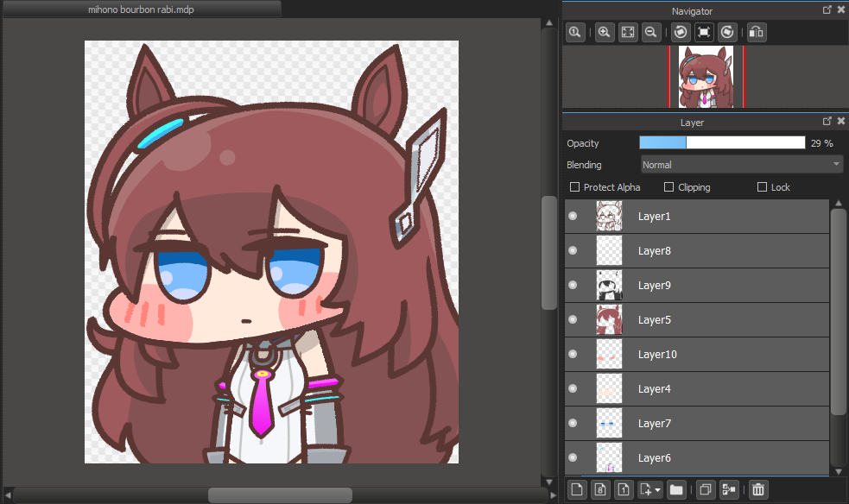Click canvas scroll left arrow
Image resolution: width=849 pixels, height=504 pixels.
(8, 495)
